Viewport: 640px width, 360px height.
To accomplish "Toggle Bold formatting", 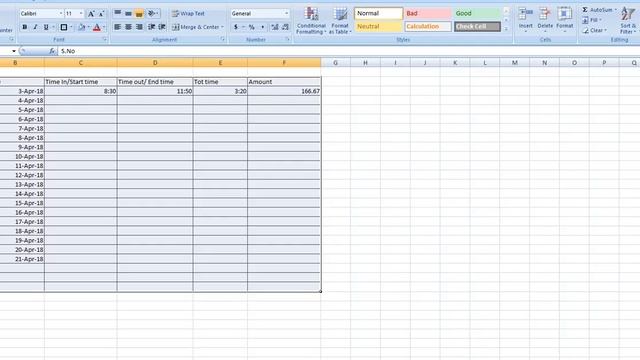I will [x=24, y=27].
